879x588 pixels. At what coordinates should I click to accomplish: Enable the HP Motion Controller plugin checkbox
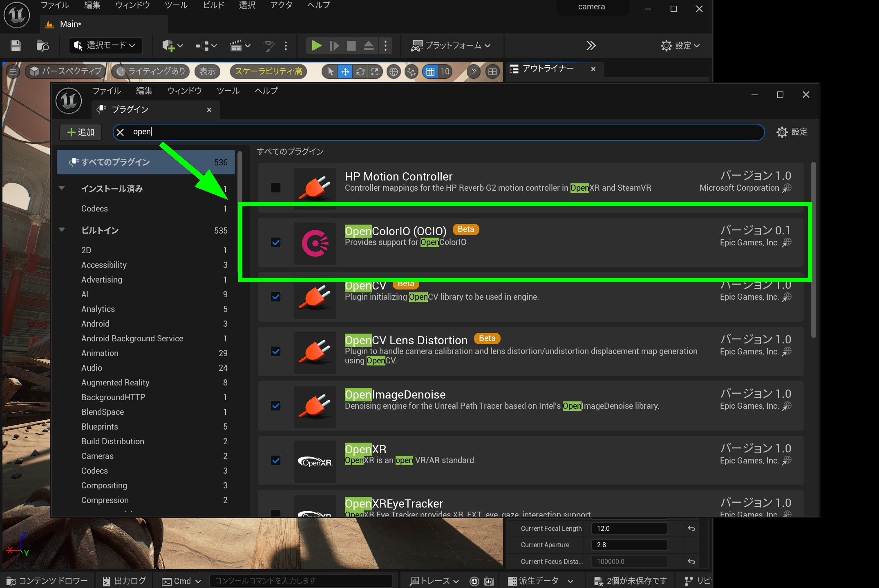[x=276, y=187]
